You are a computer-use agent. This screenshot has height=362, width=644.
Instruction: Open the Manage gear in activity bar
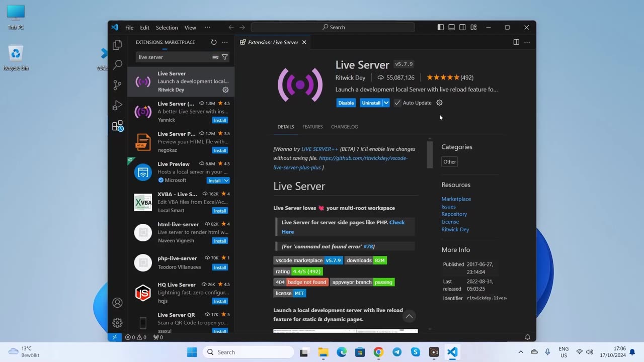click(x=117, y=323)
